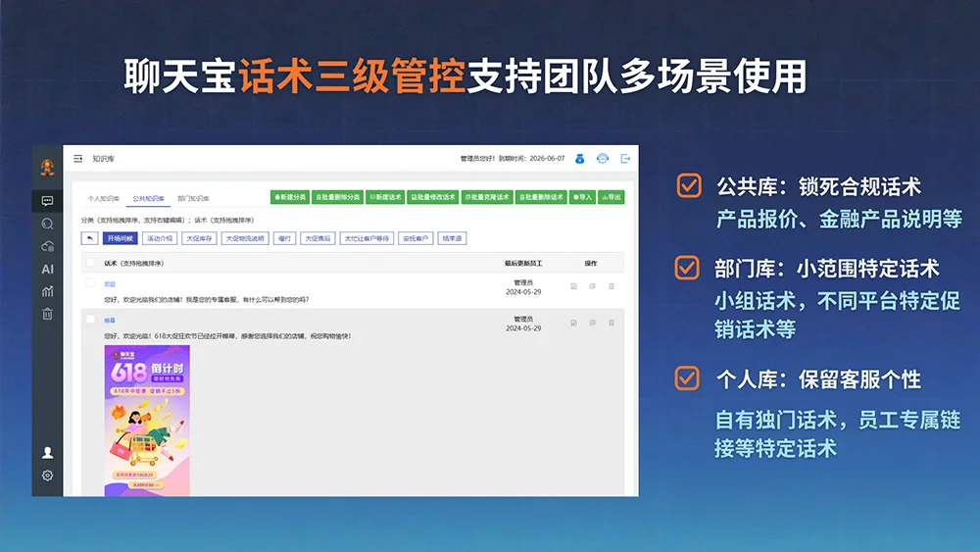The width and height of the screenshot is (980, 552).
Task: Select the 安抚客户 category
Action: (416, 238)
